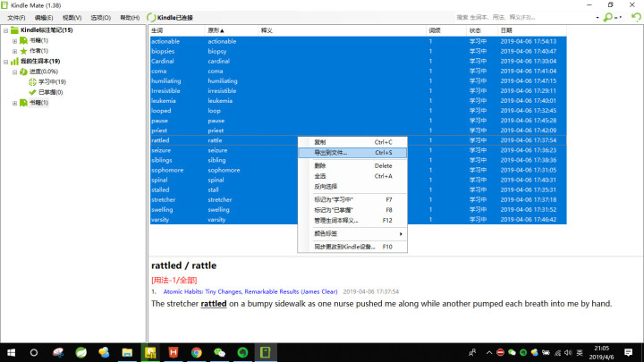644x362 pixels.
Task: Open the 视图(V) menu
Action: [x=72, y=18]
